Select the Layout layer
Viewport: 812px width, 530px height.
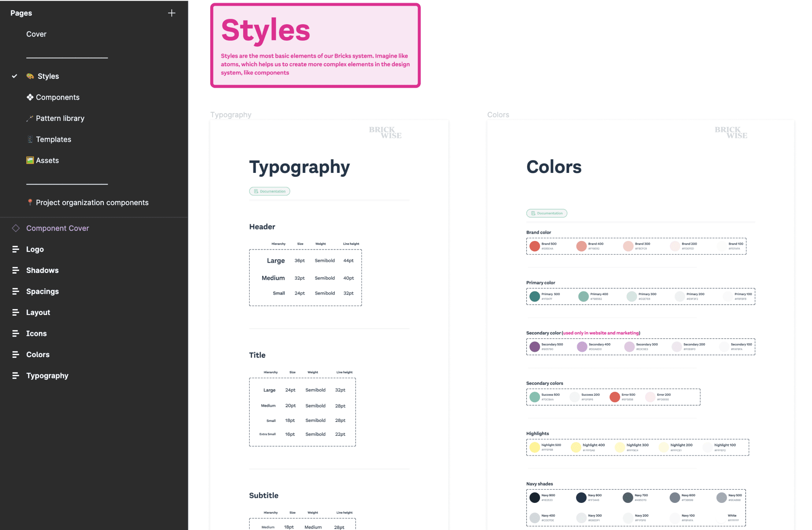pos(38,312)
